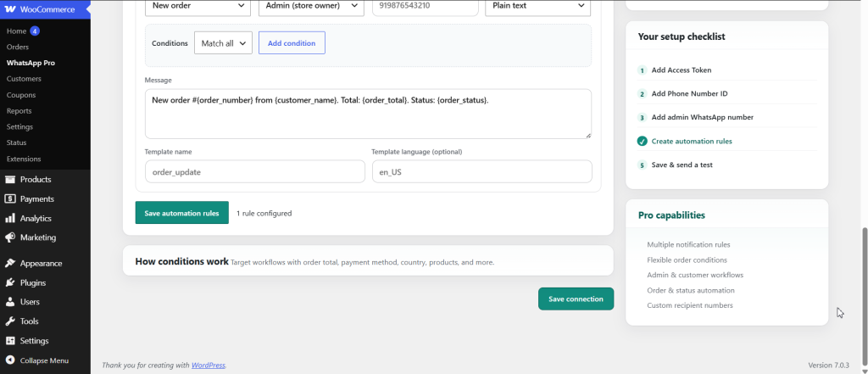Image resolution: width=868 pixels, height=374 pixels.
Task: Click the phone number field 919876543210
Action: 426,6
